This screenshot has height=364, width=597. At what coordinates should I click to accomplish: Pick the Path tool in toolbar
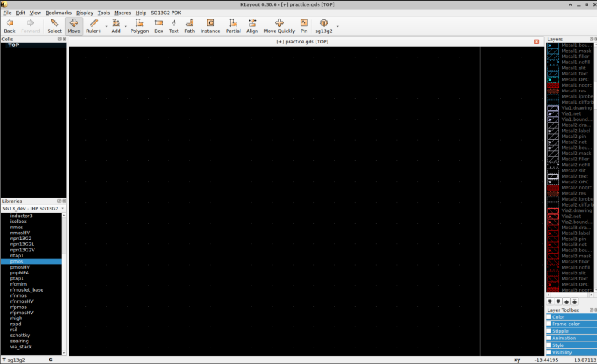pos(190,26)
